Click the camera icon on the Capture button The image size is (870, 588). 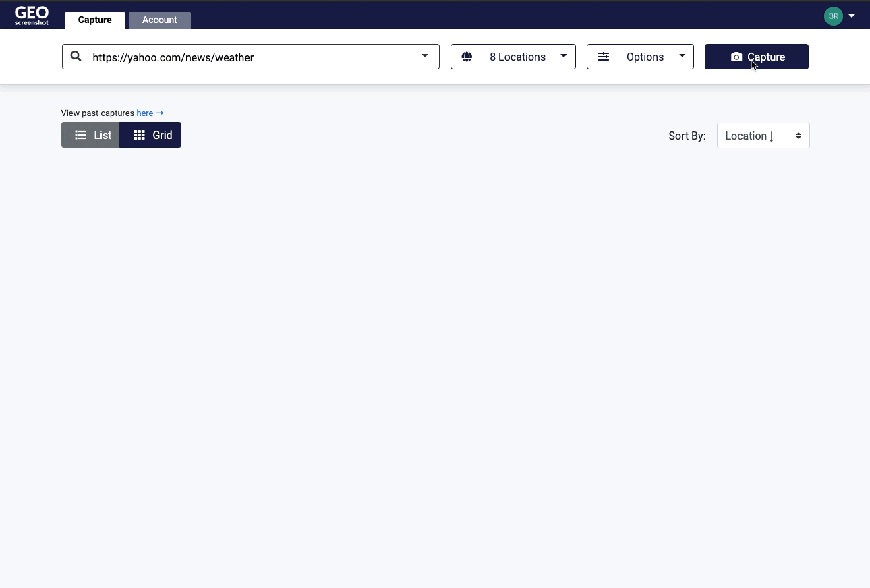pyautogui.click(x=736, y=57)
